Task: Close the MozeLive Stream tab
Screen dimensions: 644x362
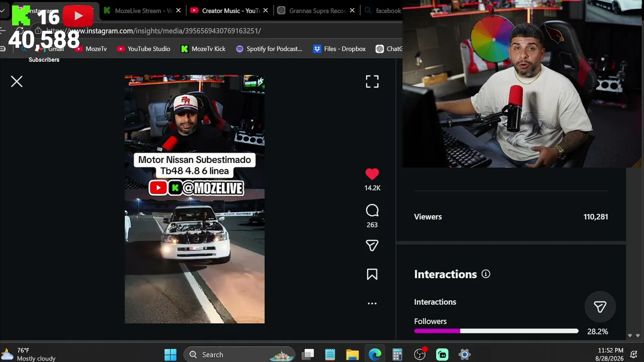Action: (x=178, y=11)
